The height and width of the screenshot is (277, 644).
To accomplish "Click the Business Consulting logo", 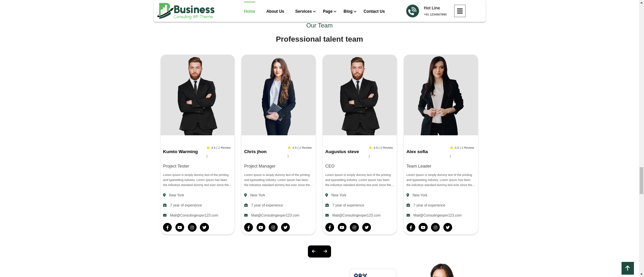I will [x=186, y=11].
